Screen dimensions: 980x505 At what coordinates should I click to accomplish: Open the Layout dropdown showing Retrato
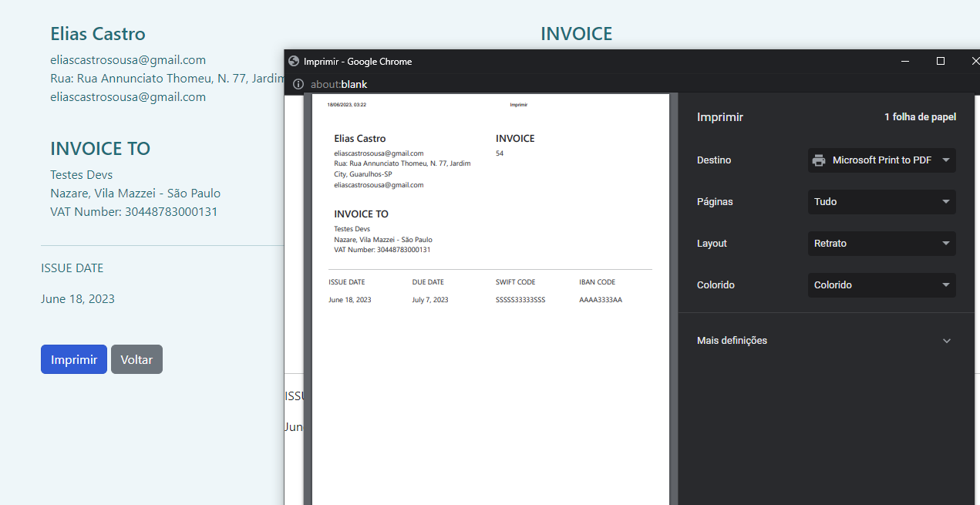click(881, 243)
